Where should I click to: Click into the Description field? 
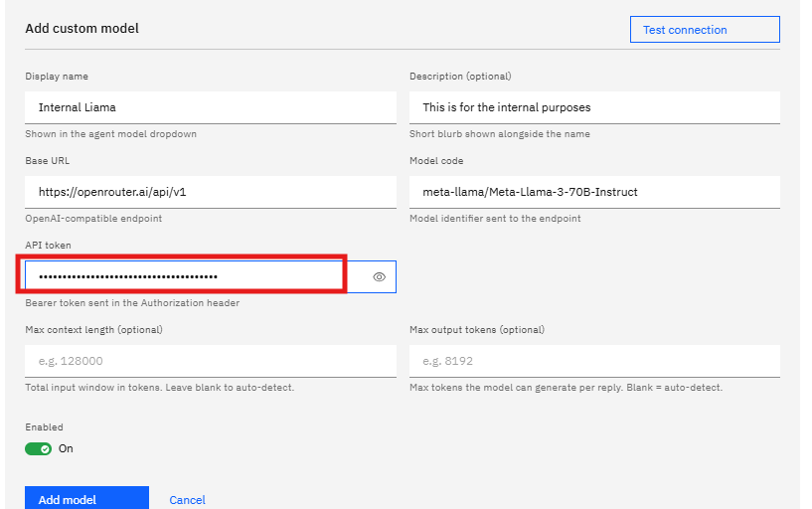[x=594, y=107]
